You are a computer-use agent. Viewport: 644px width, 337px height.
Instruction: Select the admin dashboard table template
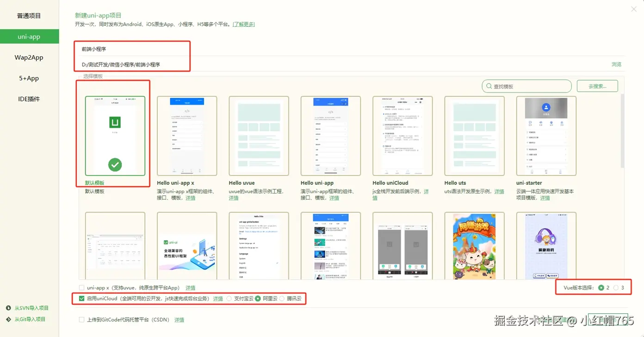pyautogui.click(x=115, y=245)
